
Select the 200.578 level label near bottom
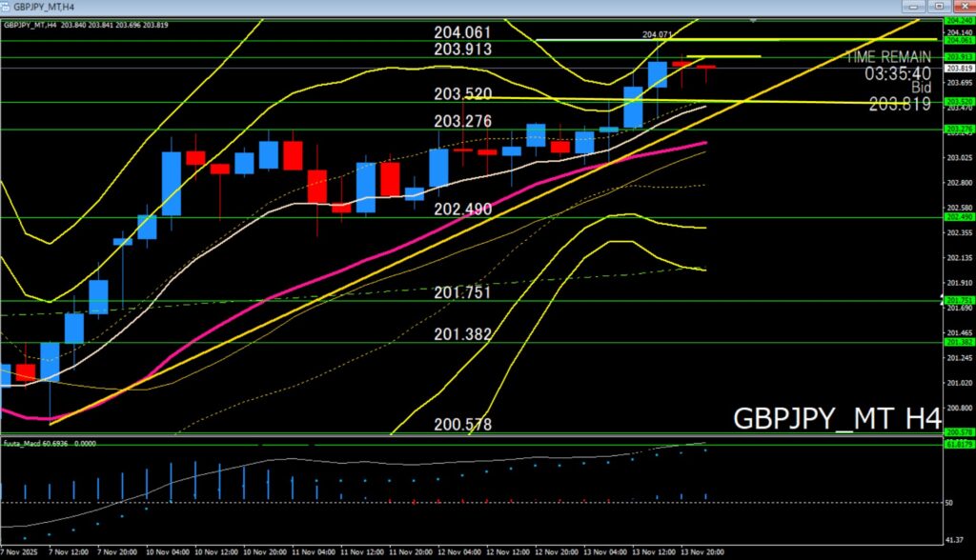coord(462,425)
